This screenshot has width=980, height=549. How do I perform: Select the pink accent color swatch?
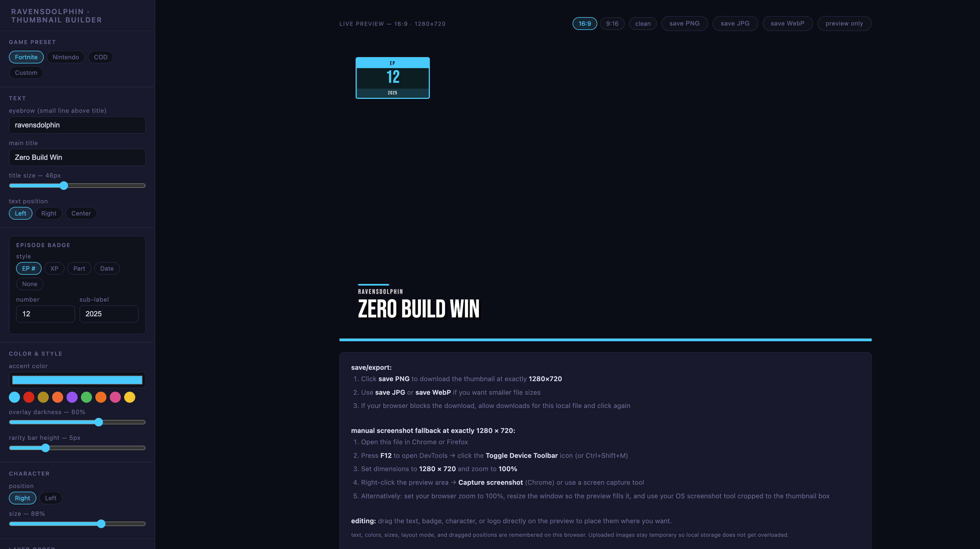115,397
